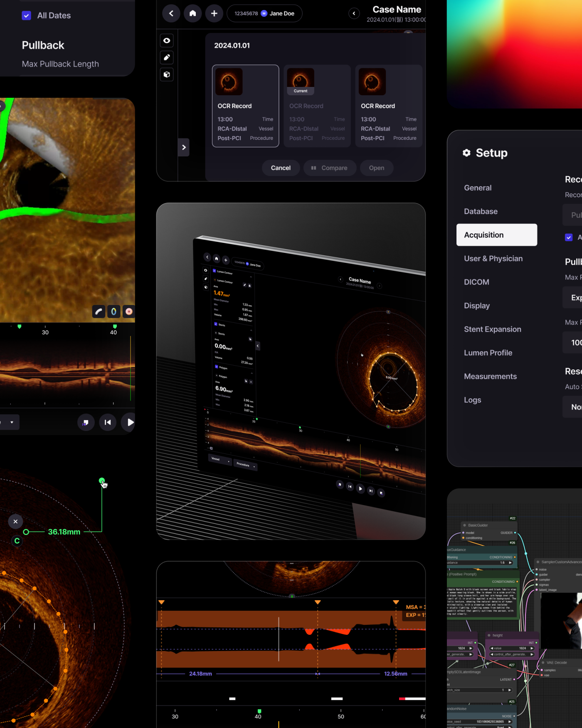Click the hollow green measurement endpoint
Viewport: 582px width, 728px height.
click(26, 532)
